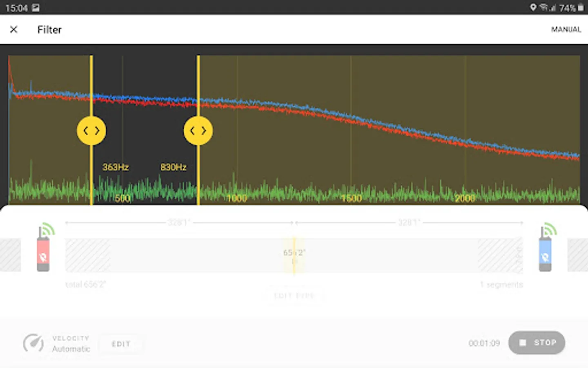
Task: Click the EDIT button next to Velocity
Action: 120,344
